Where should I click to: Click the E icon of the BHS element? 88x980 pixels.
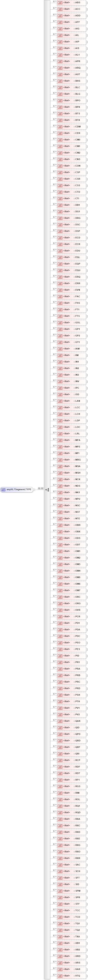coord(60,81)
